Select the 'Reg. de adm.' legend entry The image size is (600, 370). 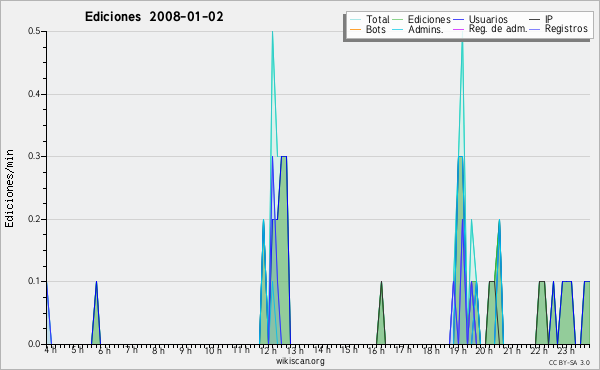point(490,29)
